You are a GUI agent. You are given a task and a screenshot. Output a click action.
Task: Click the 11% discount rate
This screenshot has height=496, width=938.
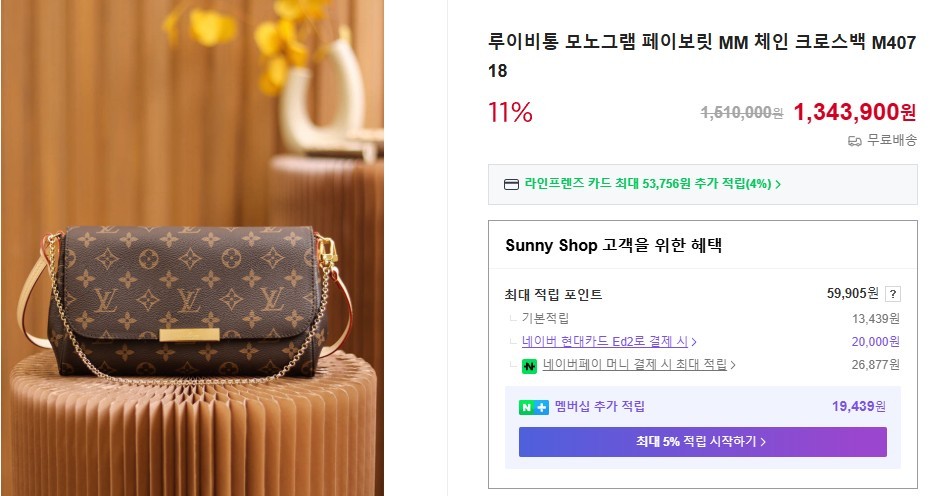coord(510,113)
